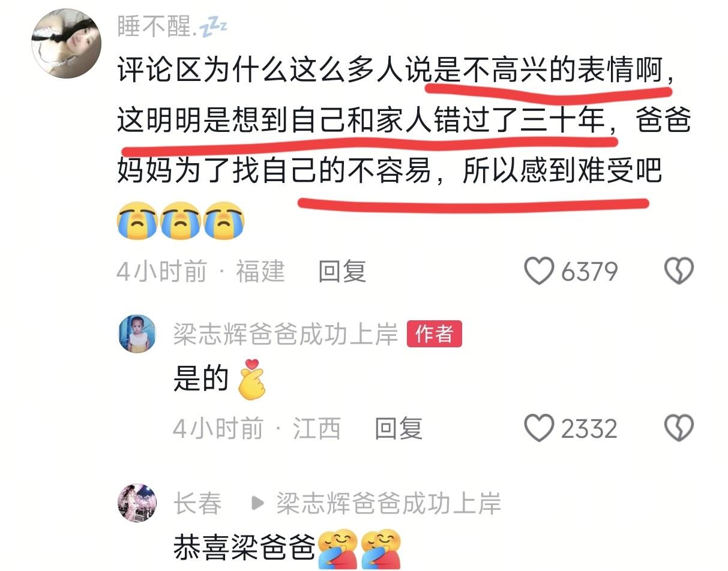This screenshot has height=571, width=728.
Task: Reply to the author's comment from 江西
Action: tap(399, 428)
